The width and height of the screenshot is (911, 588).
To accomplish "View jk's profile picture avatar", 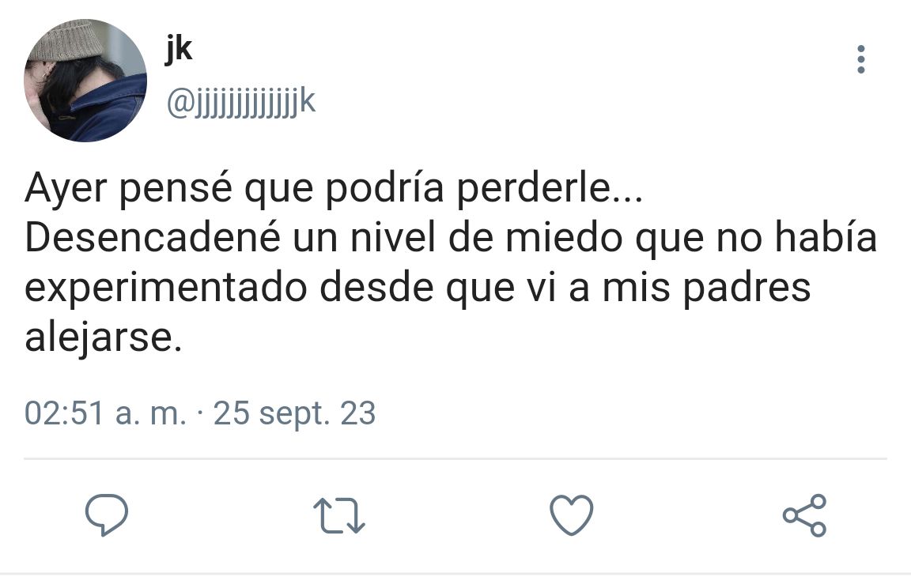I will (x=85, y=80).
